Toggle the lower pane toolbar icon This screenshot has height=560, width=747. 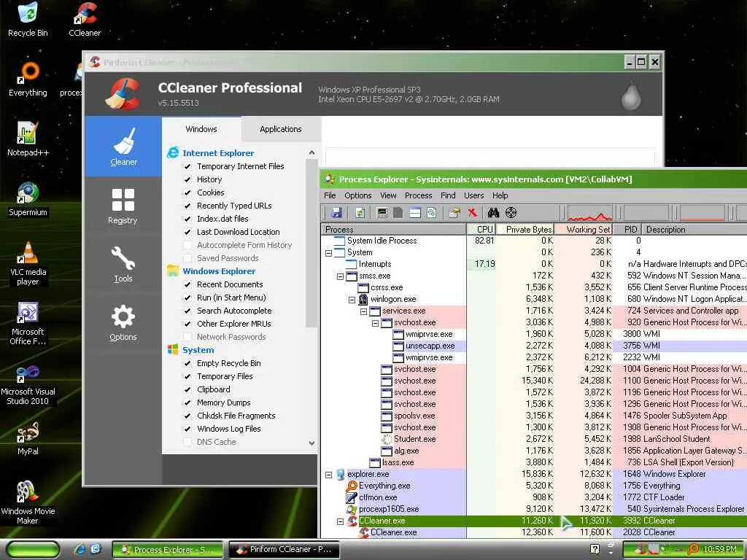[415, 213]
